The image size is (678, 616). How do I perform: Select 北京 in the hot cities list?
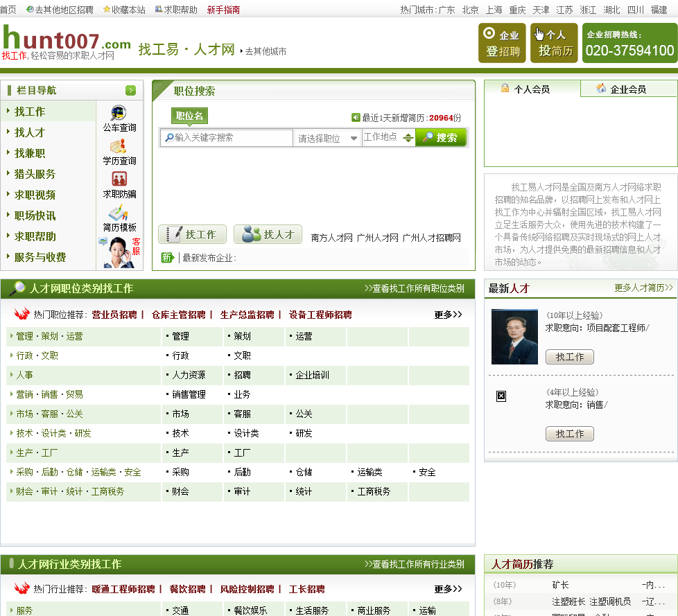click(471, 10)
